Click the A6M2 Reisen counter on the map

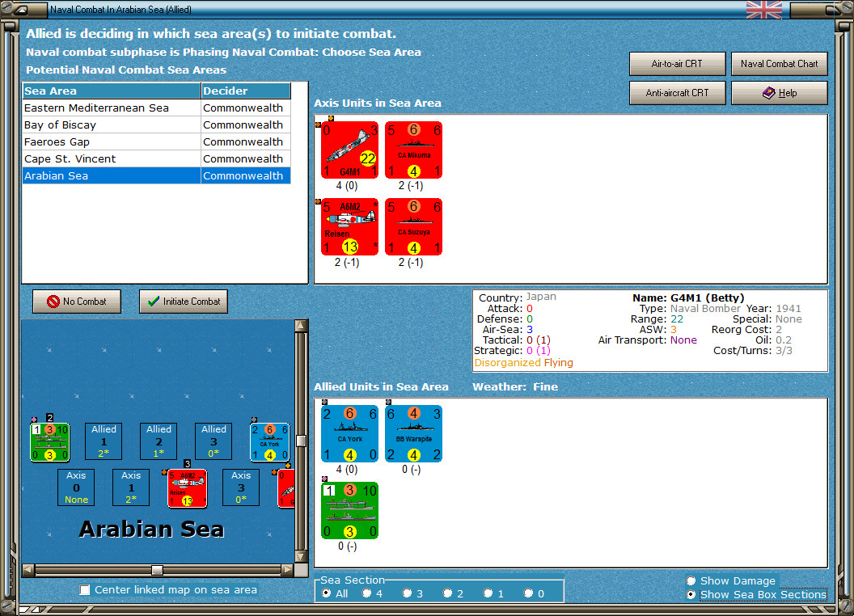click(x=188, y=488)
